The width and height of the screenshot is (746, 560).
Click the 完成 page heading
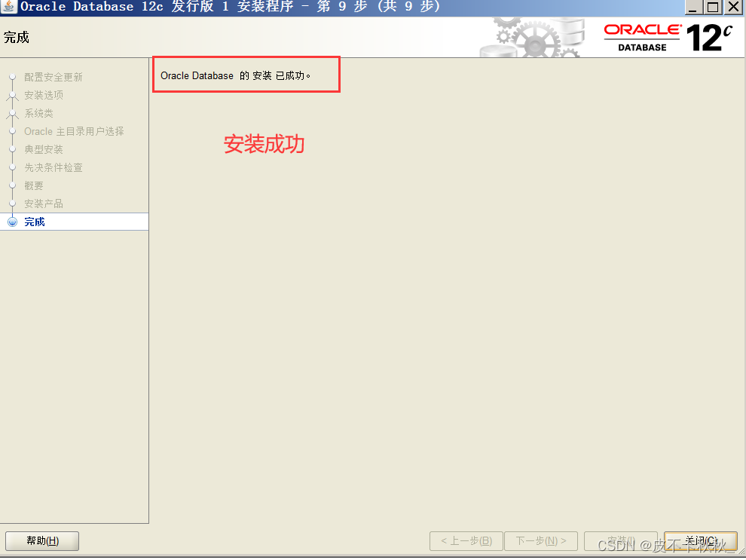click(x=16, y=37)
